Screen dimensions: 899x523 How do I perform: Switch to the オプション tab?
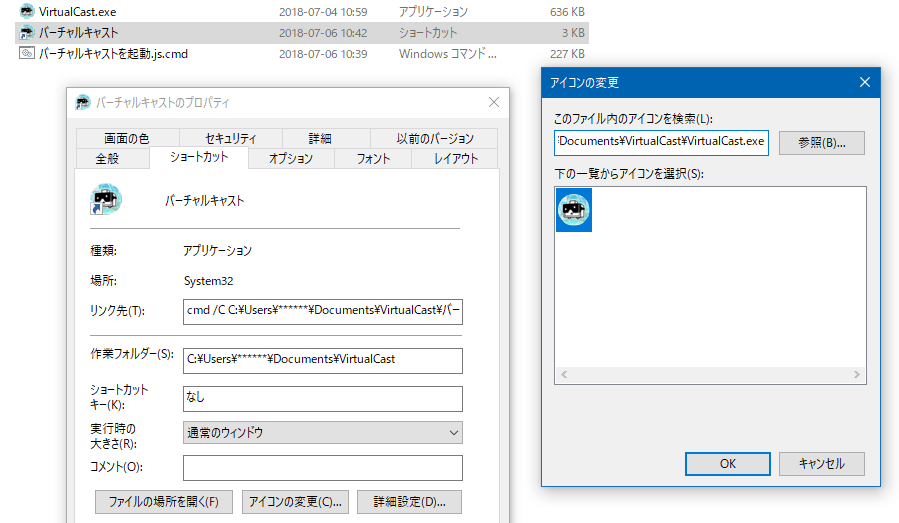pos(291,158)
